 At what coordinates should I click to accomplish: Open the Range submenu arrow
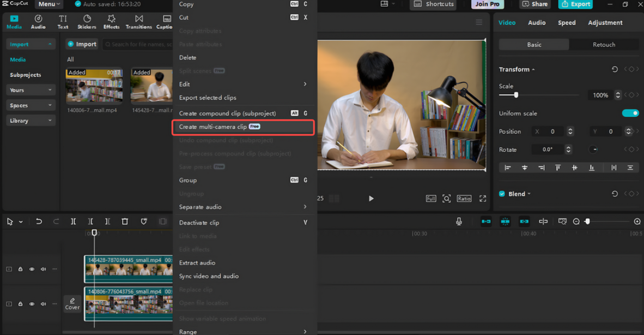coord(305,331)
